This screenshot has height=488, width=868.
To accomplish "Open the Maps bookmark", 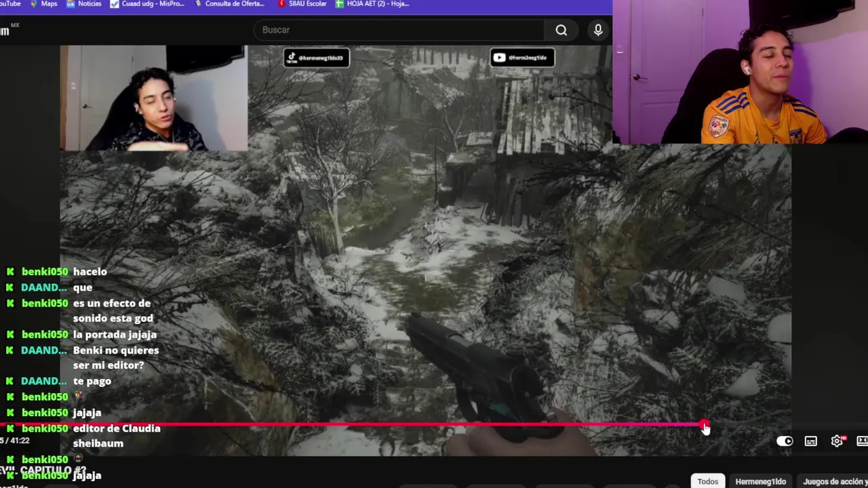I will [43, 4].
